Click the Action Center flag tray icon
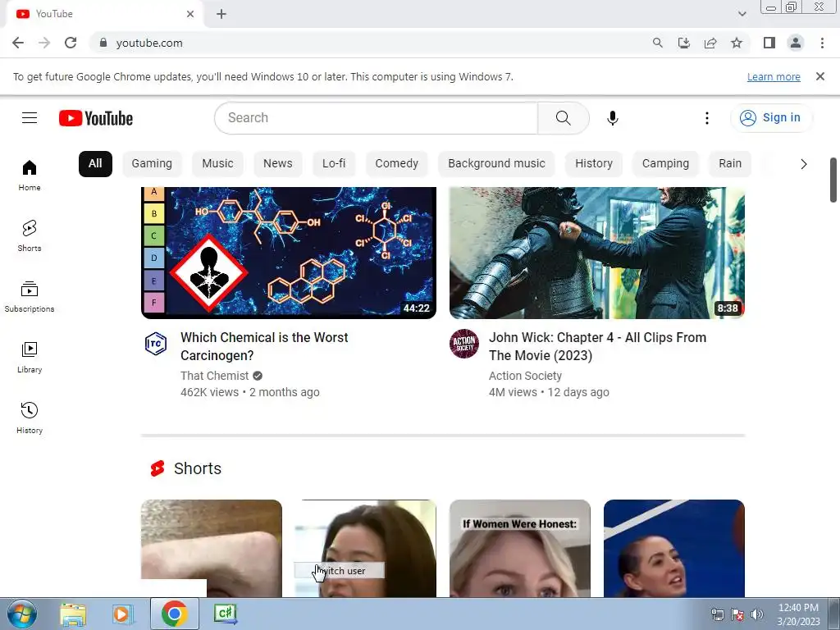The image size is (840, 630). [x=737, y=614]
